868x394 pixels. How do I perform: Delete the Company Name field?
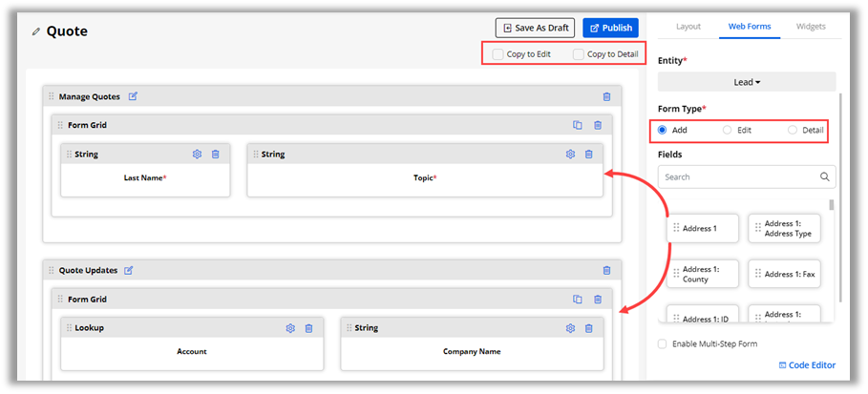pos(588,328)
